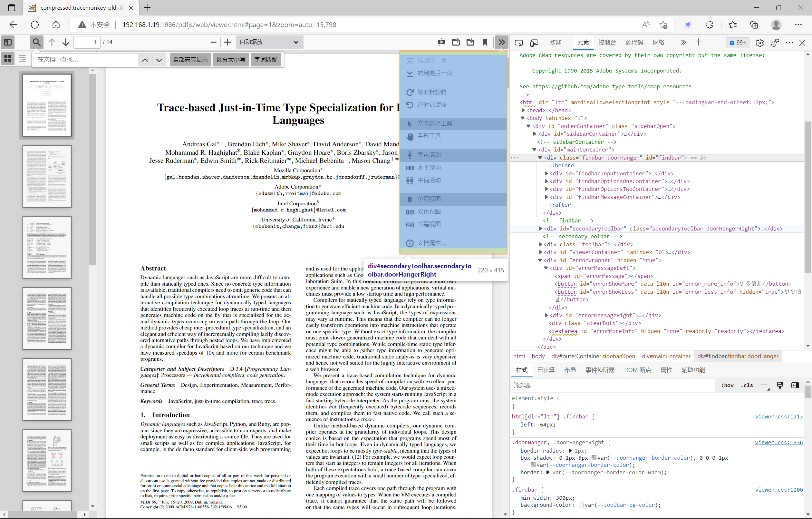Click the toolbar-bg-color color swatch
Screen dimensions: 812x519
[581, 505]
